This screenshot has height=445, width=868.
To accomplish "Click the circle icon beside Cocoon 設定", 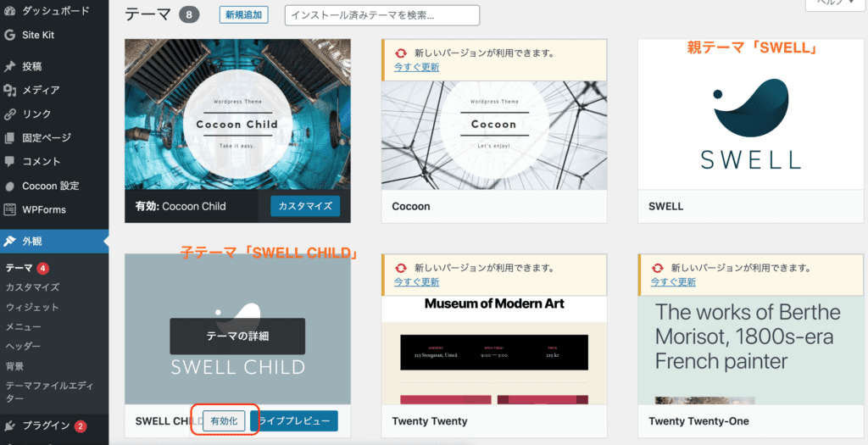I will coord(9,186).
